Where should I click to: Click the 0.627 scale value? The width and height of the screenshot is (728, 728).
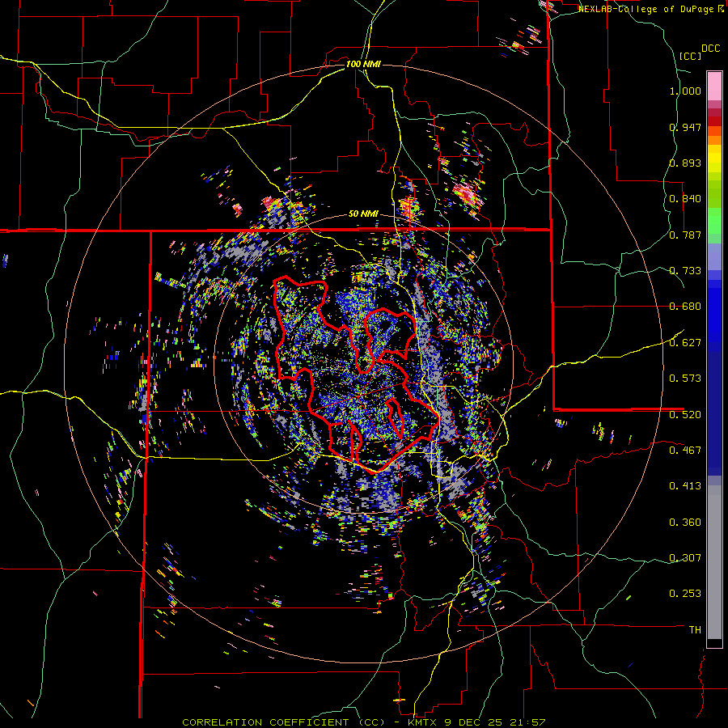685,343
